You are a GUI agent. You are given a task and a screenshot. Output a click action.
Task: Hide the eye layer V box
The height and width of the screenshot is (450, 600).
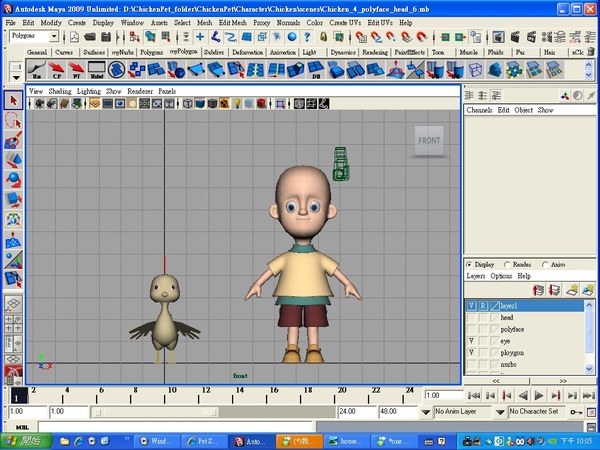tap(472, 341)
